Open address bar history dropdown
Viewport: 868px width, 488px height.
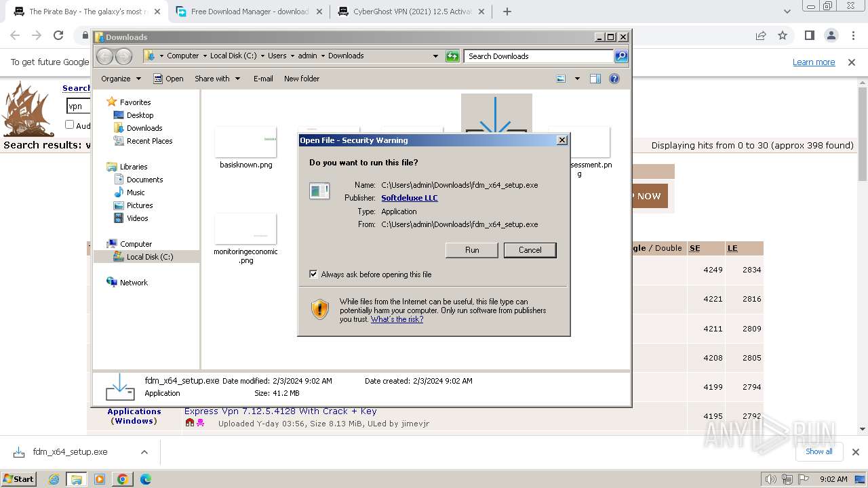435,56
